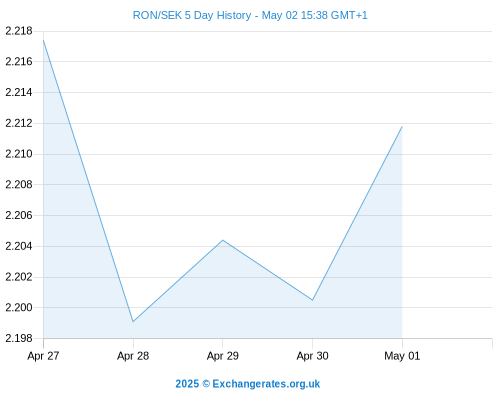Click the 2.204 y-axis label
Image resolution: width=495 pixels, height=400 pixels.
pyautogui.click(x=19, y=246)
